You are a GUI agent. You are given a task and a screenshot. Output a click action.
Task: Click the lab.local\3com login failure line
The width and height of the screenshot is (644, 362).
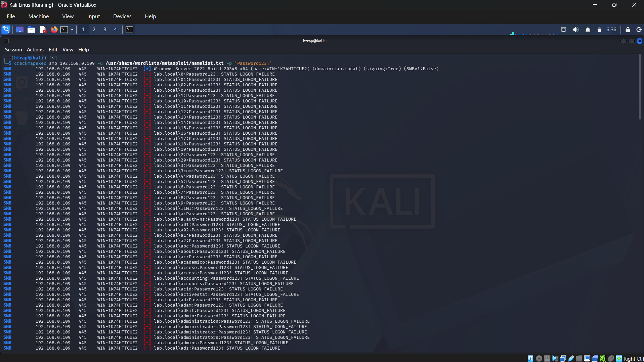click(218, 171)
